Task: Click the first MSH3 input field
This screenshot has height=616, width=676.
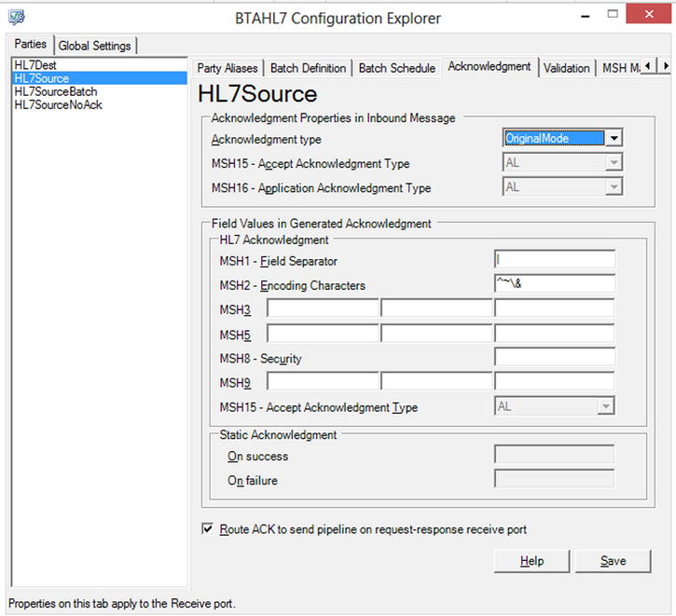Action: (x=323, y=308)
